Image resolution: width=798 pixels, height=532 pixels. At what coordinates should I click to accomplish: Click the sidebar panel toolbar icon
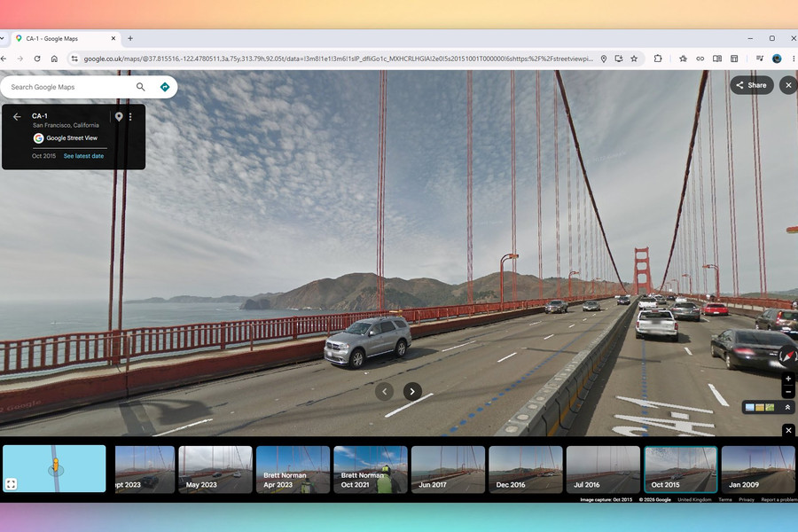[734, 59]
